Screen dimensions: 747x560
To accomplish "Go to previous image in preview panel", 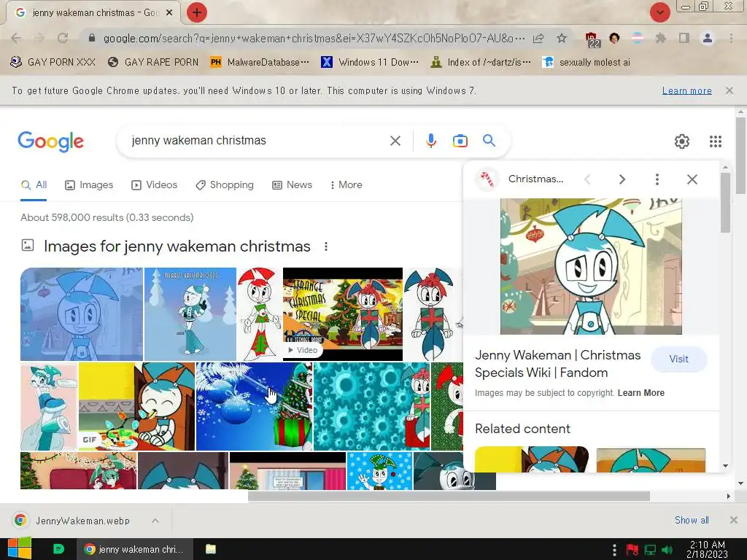I will [x=587, y=179].
